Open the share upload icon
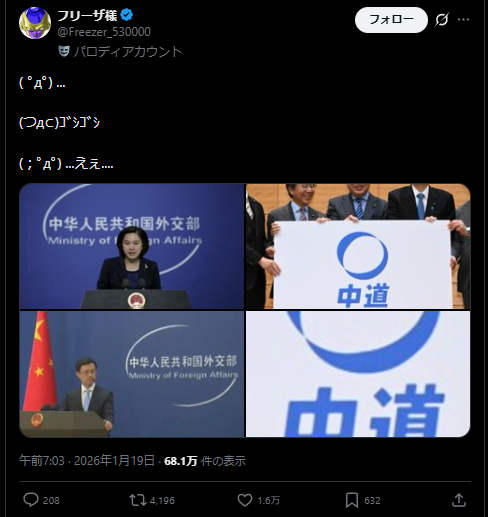 459,500
